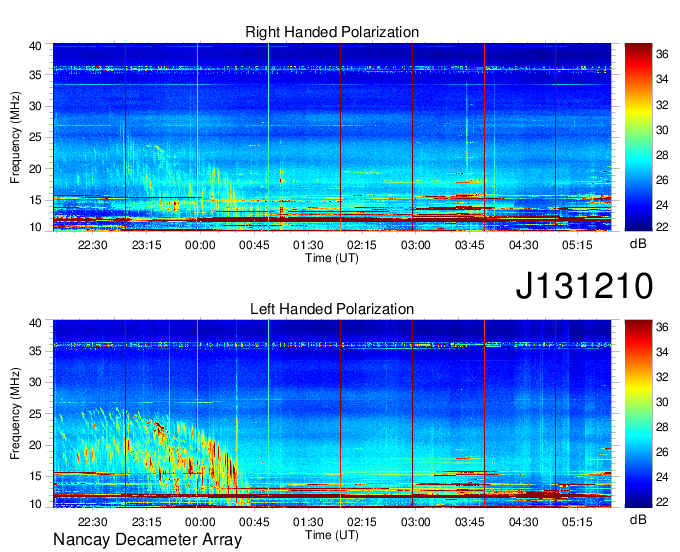The height and width of the screenshot is (552, 680).
Task: Click 15 MHz tick on top frequency axis
Action: pyautogui.click(x=35, y=200)
